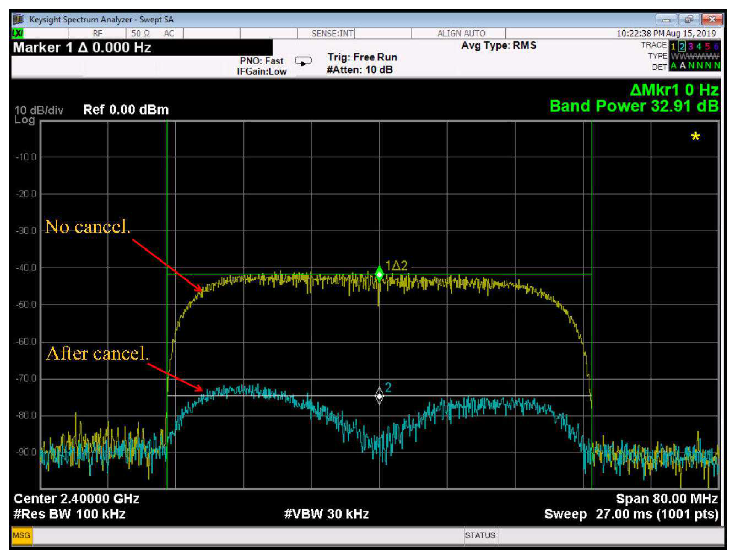The height and width of the screenshot is (560, 737).
Task: Click the #Res BW 100 kHz readout
Action: [69, 514]
